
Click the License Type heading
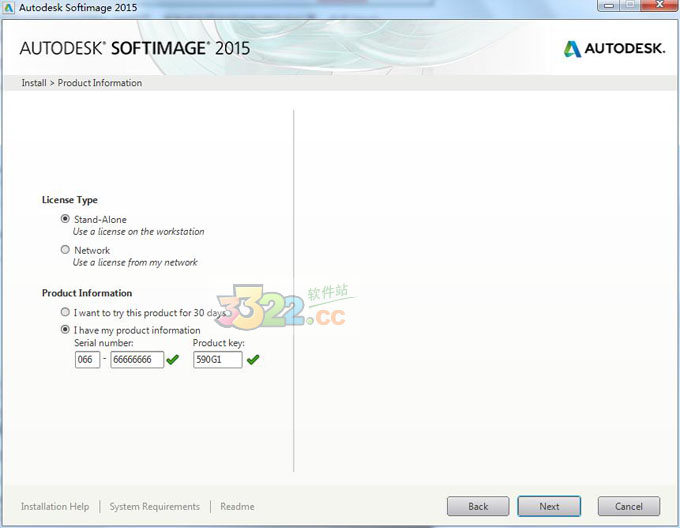[x=70, y=200]
